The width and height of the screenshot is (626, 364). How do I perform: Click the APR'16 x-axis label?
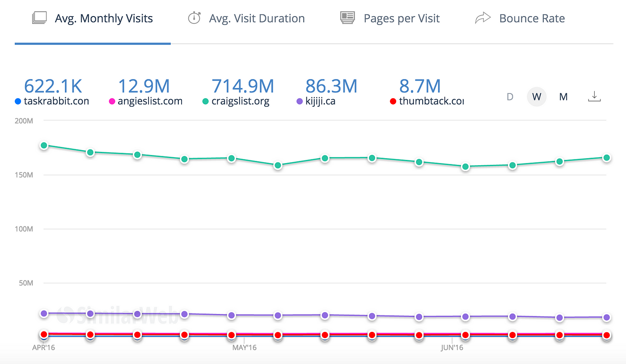(43, 347)
